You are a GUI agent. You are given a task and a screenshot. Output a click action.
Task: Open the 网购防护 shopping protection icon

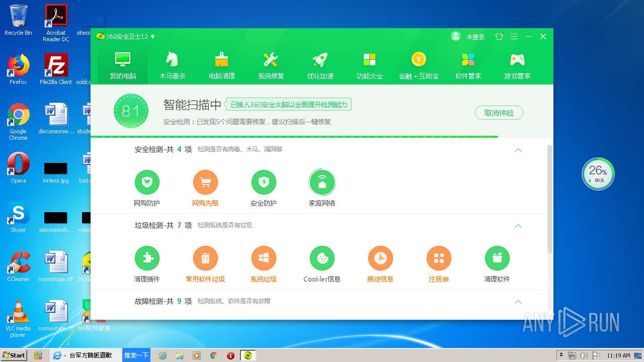(x=147, y=183)
